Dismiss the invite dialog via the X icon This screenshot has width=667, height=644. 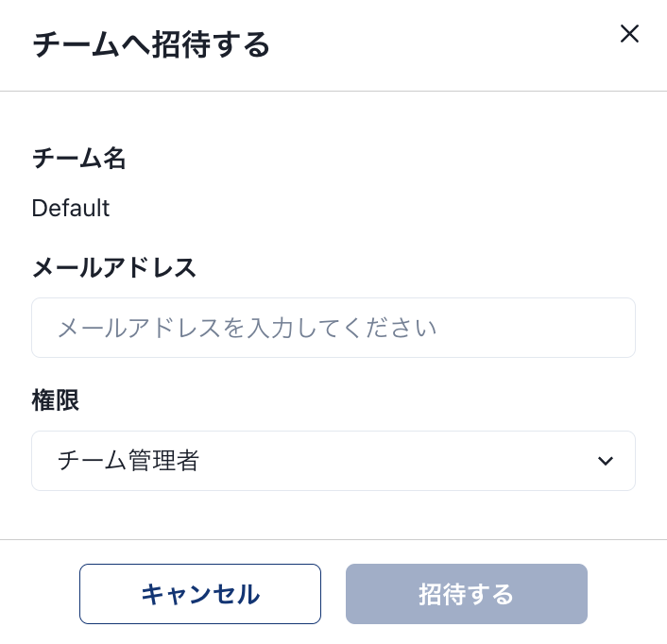click(x=629, y=34)
